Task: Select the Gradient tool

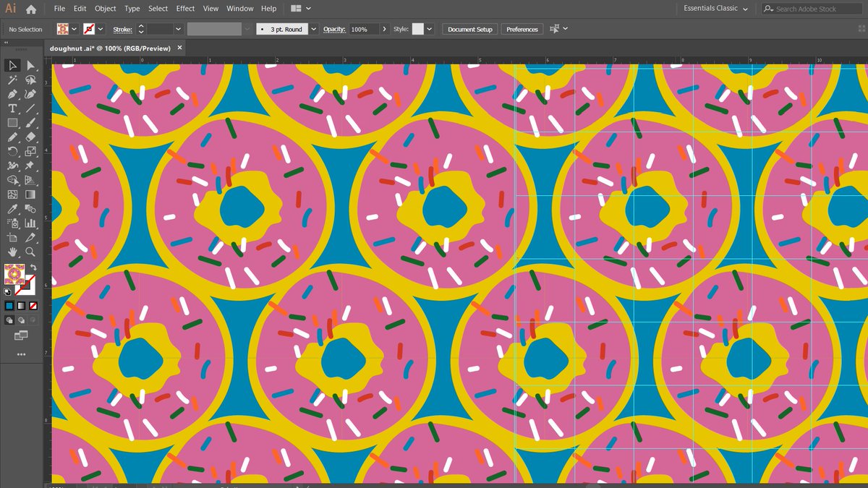Action: [x=30, y=194]
